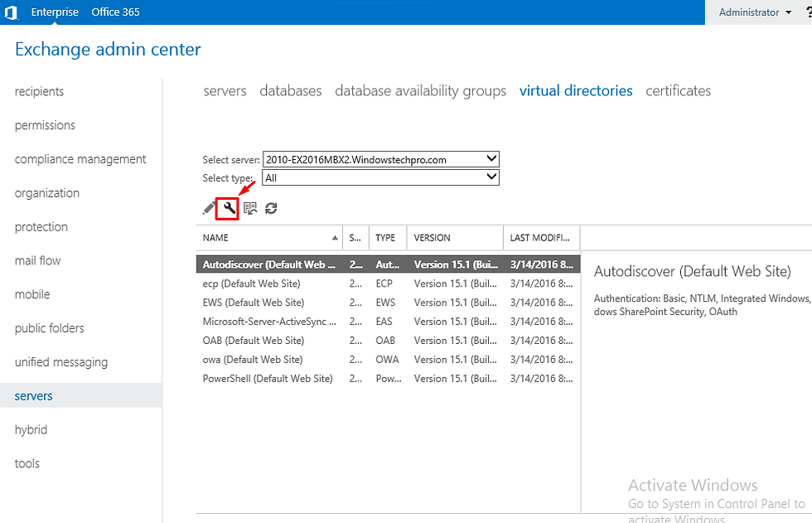Open the virtual directories tab

click(x=576, y=91)
